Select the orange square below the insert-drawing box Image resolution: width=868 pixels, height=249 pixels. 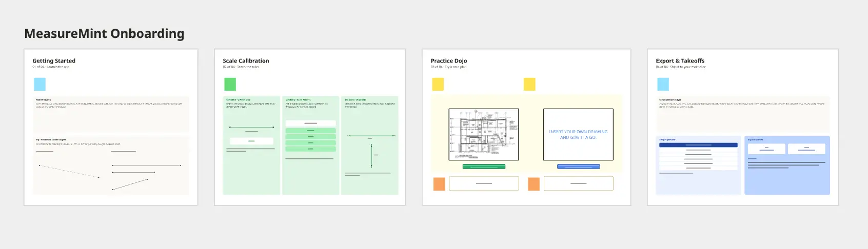[534, 184]
